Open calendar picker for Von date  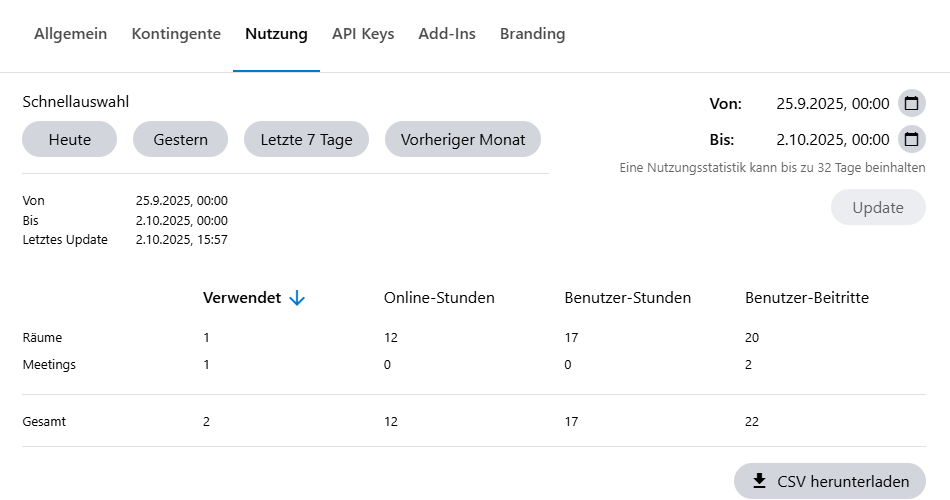(x=911, y=103)
